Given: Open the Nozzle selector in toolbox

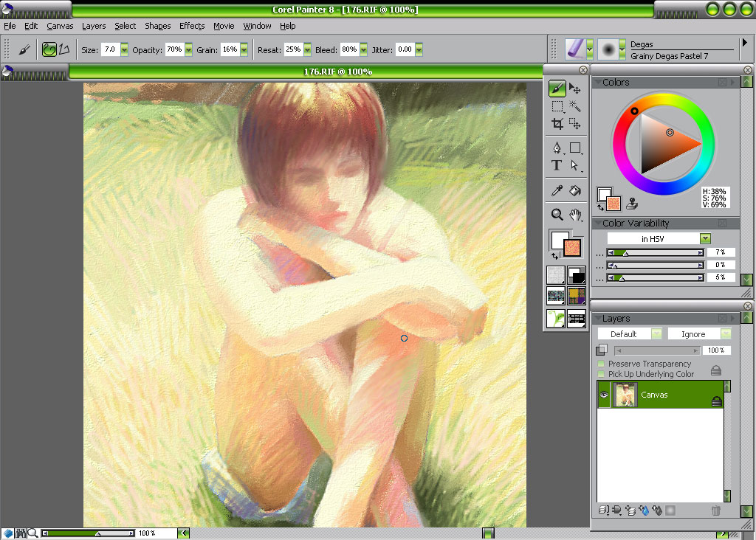Looking at the screenshot, I should (x=577, y=319).
